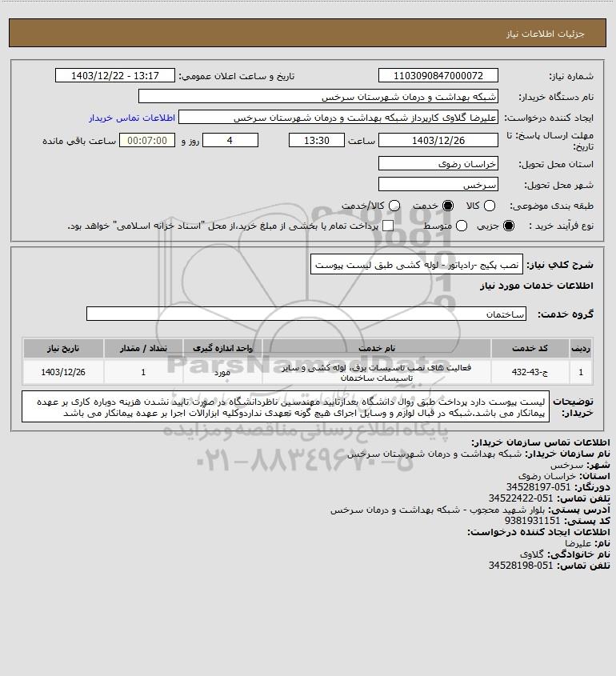Click the تعداد / مقدار column header
616x676 pixels.
pos(143,348)
